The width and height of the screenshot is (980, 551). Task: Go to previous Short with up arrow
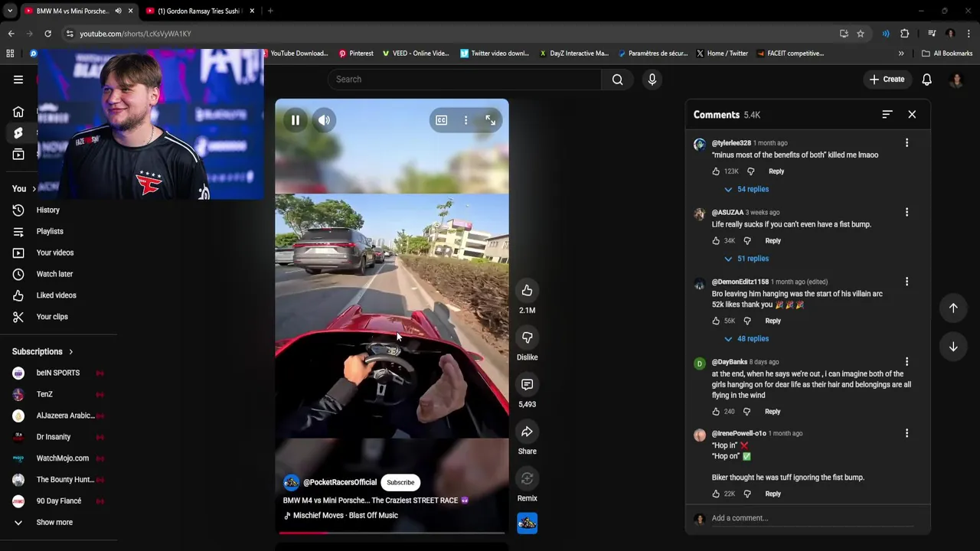pos(953,308)
